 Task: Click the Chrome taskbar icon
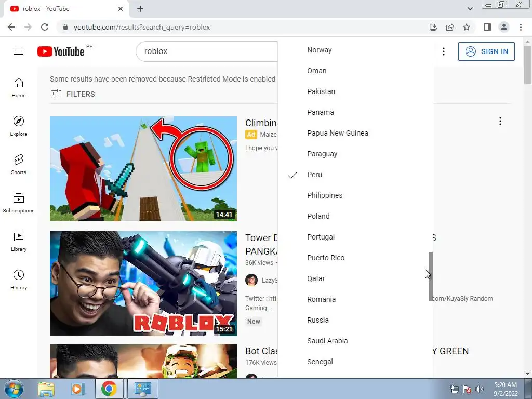tap(109, 389)
